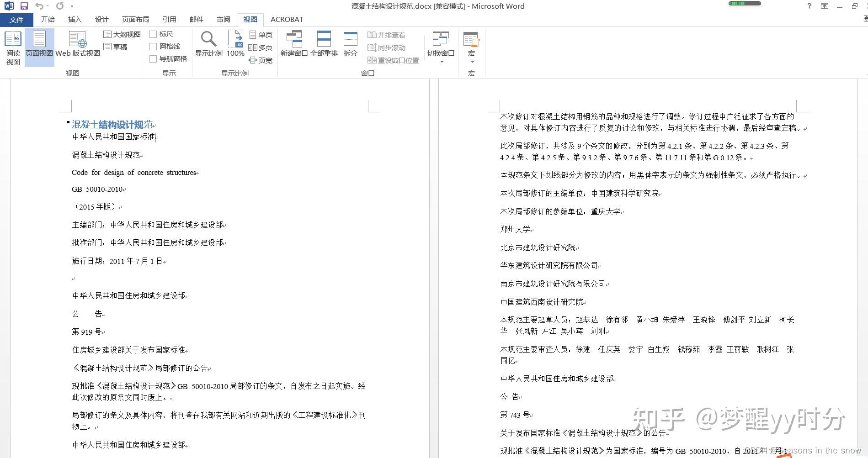Click the line starting with 主编部门
This screenshot has width=868, height=458.
[147, 225]
